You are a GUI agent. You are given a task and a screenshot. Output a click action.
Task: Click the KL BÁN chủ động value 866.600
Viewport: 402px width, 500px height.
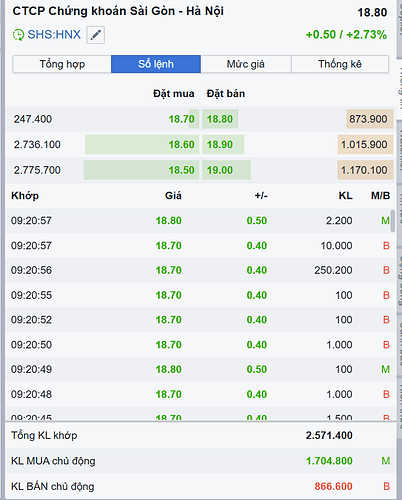pyautogui.click(x=333, y=486)
